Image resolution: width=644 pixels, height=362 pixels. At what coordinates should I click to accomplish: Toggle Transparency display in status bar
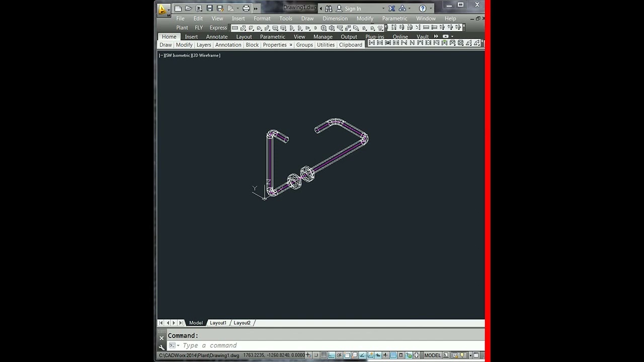click(x=393, y=355)
